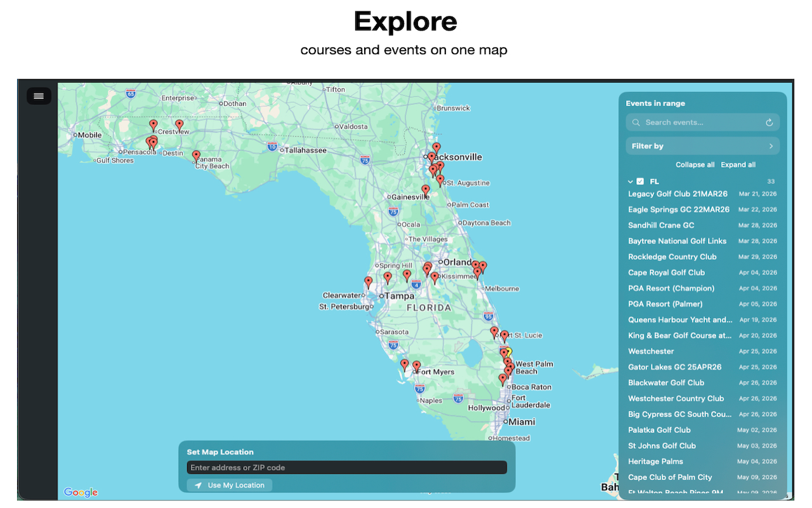Screen dimensions: 812x508
Task: Click the Use My Location button
Action: 230,485
